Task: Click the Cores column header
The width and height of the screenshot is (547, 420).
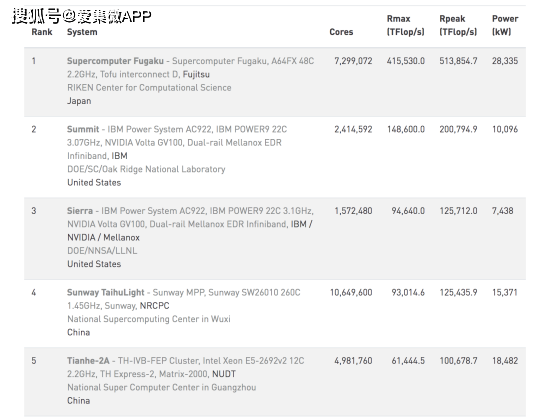Action: [341, 32]
